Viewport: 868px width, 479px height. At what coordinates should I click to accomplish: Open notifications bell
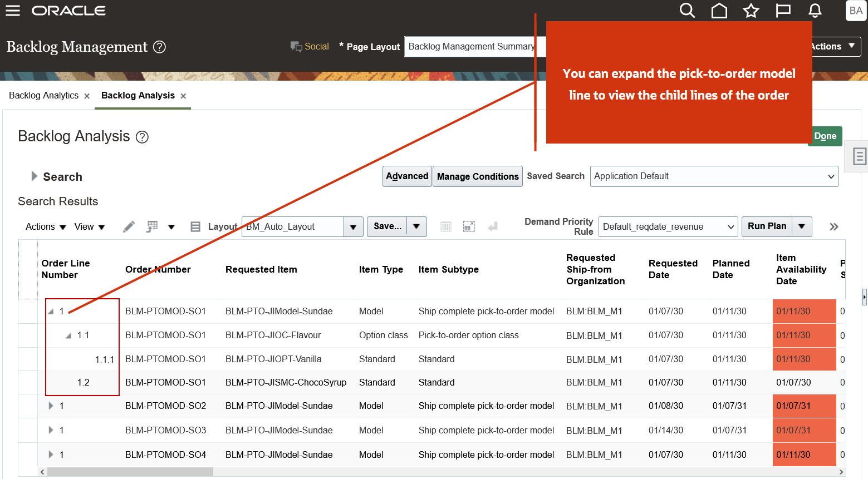pos(815,11)
